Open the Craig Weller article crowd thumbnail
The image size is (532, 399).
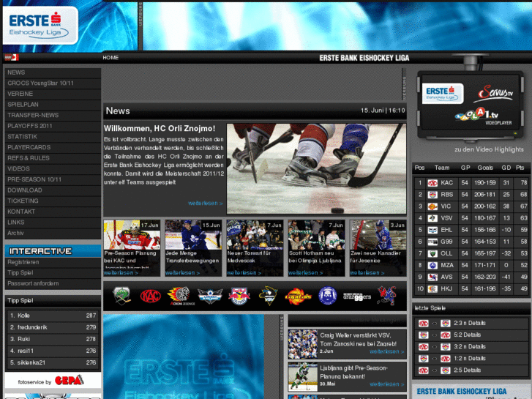coord(303,344)
